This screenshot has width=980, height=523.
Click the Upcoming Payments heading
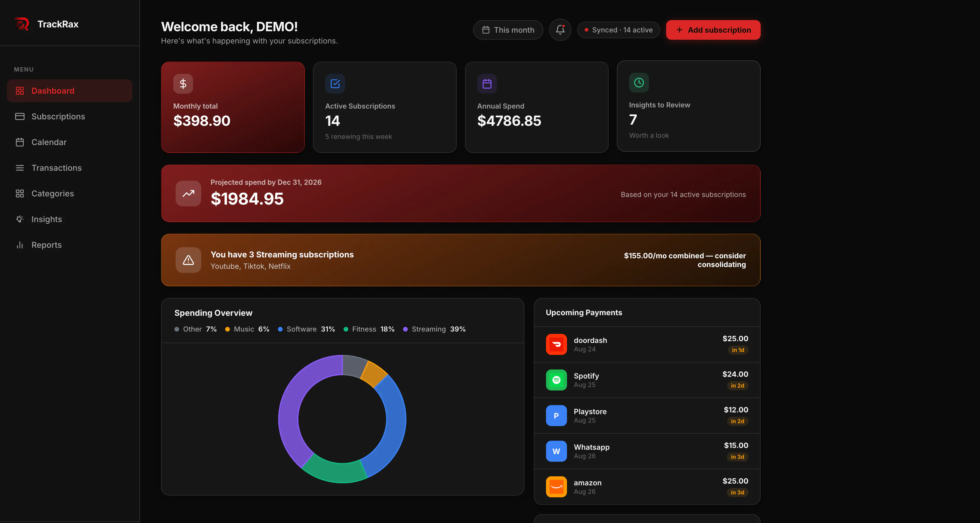pyautogui.click(x=584, y=313)
